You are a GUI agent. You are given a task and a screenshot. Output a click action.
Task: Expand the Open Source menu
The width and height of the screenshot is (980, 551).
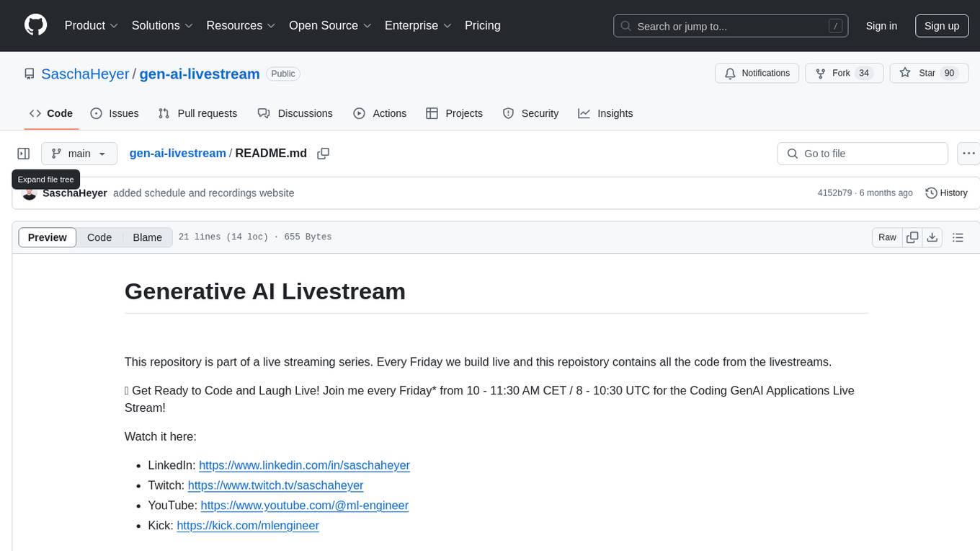click(x=330, y=25)
